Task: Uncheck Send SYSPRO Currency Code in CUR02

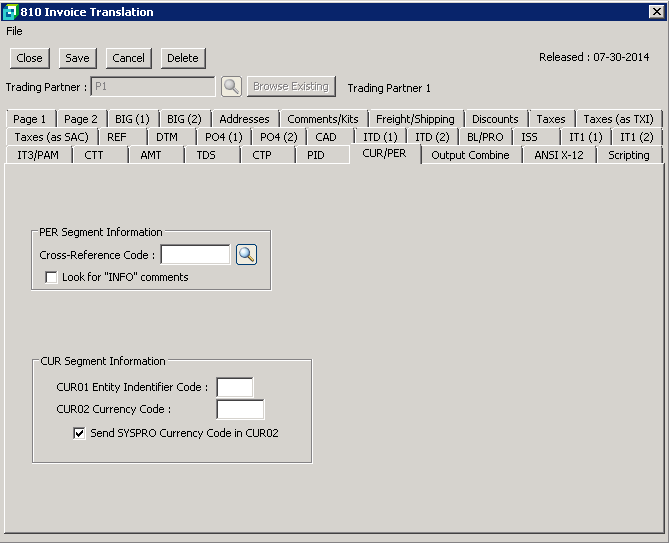Action: [80, 433]
